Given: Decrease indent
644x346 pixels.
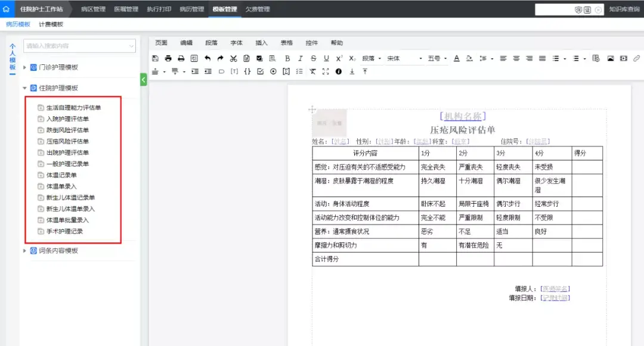Looking at the screenshot, I should [x=208, y=71].
